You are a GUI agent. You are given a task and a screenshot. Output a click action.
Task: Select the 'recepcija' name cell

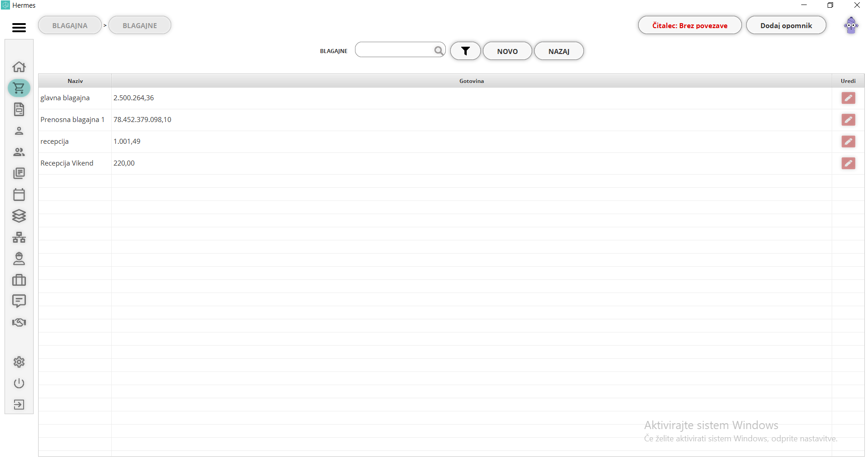click(x=75, y=142)
